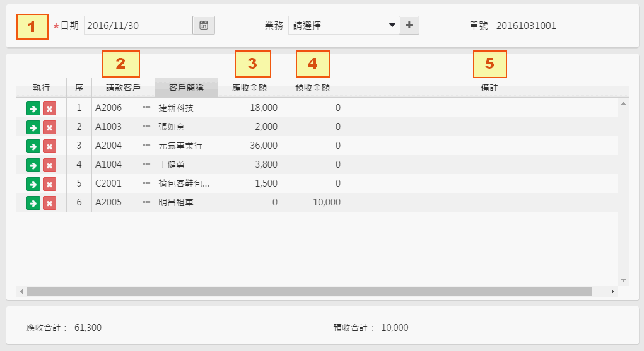
Task: Click the 備註 cell in row 1
Action: [x=481, y=108]
